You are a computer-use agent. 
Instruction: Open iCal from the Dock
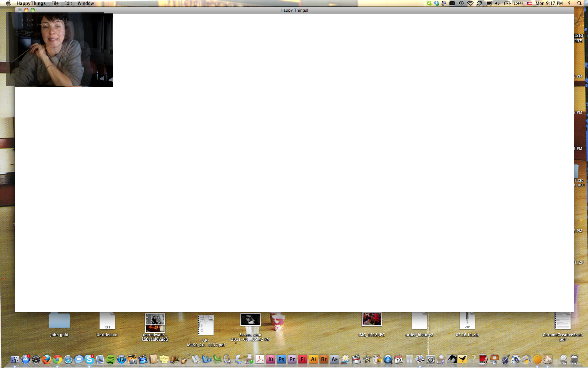click(399, 359)
